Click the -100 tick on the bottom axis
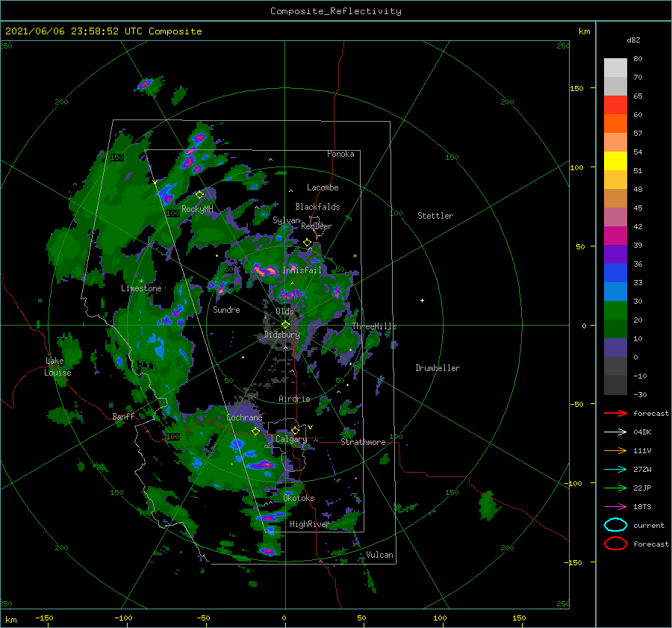This screenshot has width=672, height=628. pos(123,618)
